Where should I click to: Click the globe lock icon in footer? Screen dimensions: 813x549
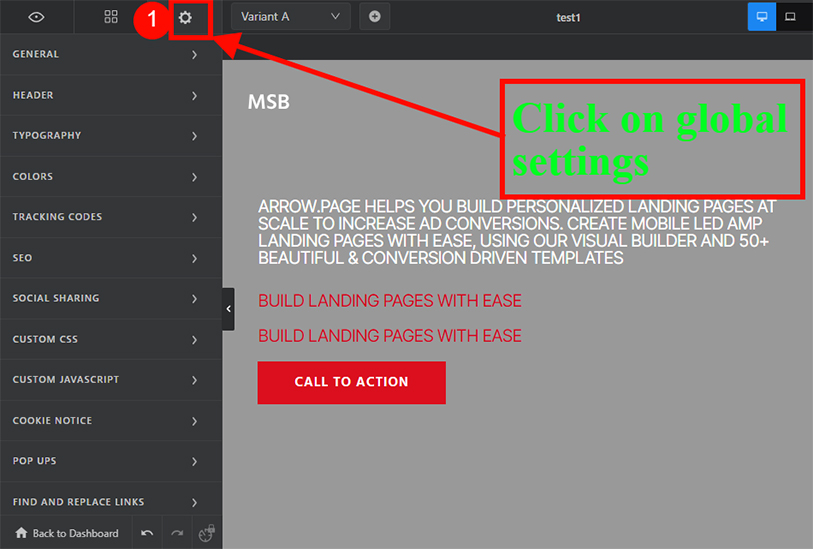coord(207,533)
